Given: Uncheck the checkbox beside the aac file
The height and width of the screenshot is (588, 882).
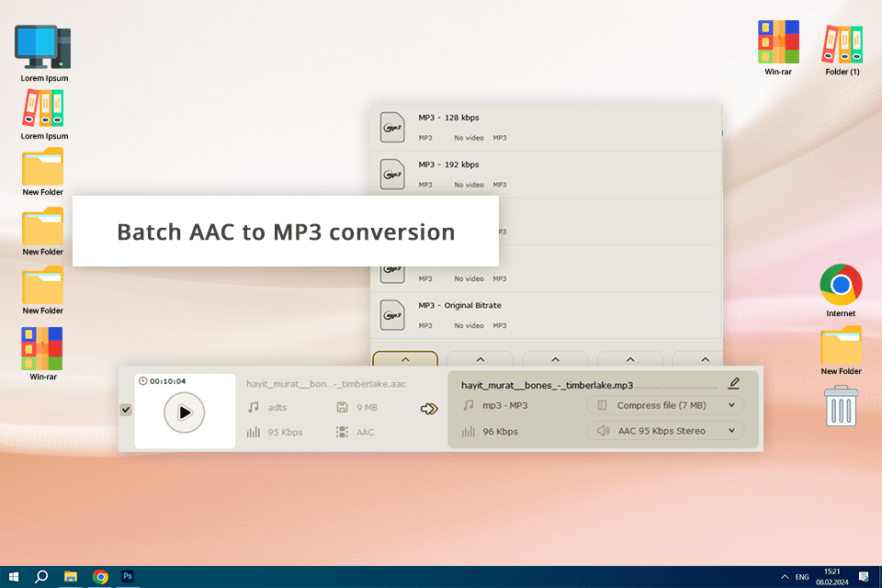Looking at the screenshot, I should click(126, 410).
